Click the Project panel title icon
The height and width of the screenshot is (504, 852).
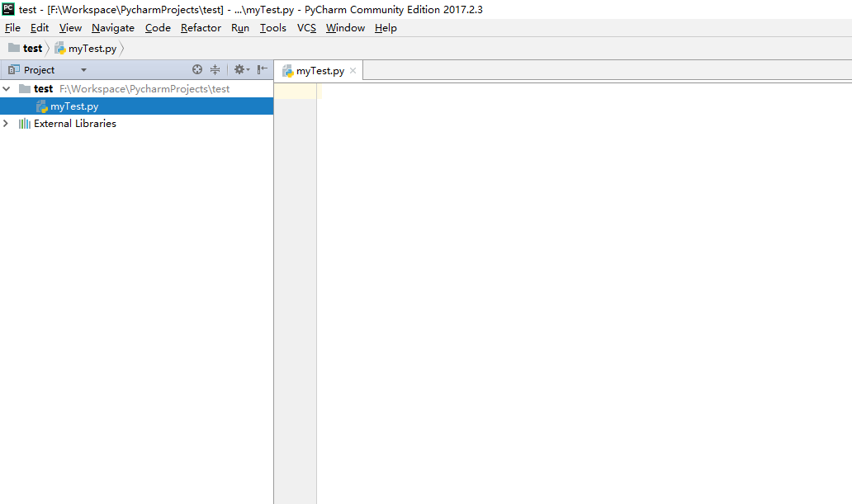pos(13,69)
